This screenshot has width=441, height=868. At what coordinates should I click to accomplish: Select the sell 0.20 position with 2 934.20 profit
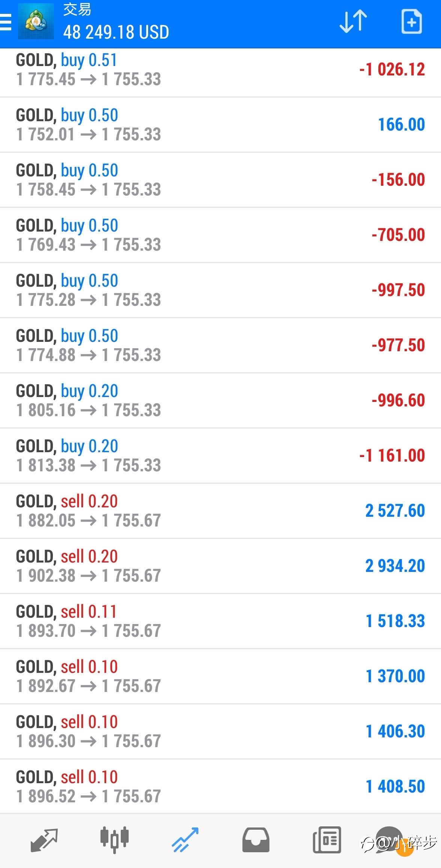coord(220,566)
